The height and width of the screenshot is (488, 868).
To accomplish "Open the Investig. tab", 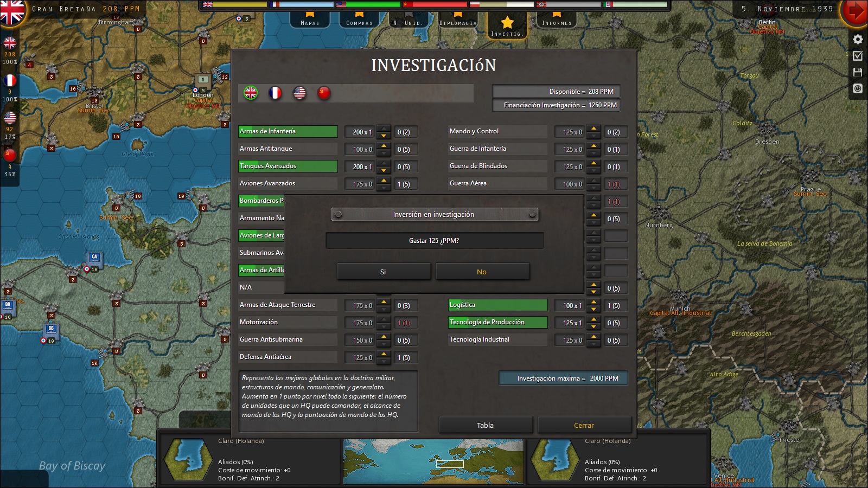I will point(507,25).
